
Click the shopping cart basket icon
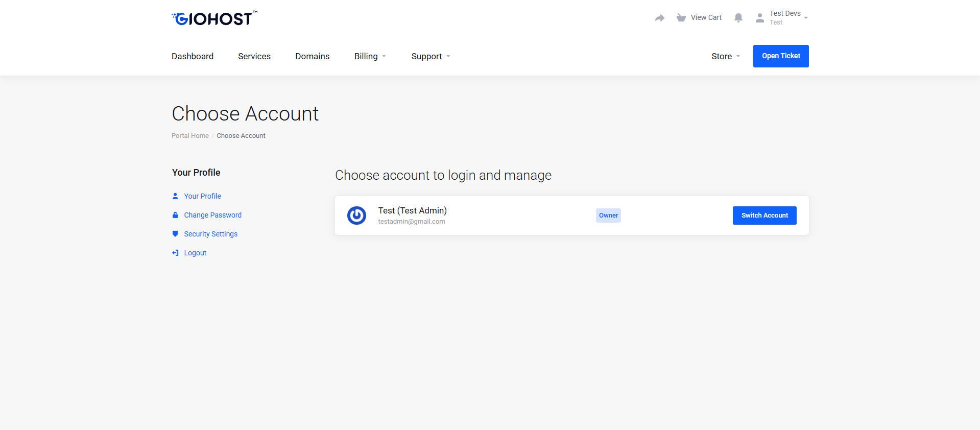[x=681, y=18]
